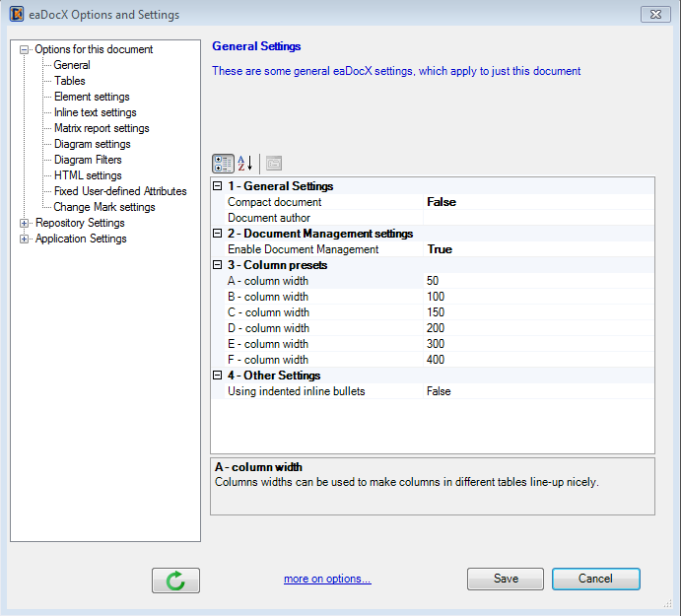Select the B - column width label

tap(268, 297)
